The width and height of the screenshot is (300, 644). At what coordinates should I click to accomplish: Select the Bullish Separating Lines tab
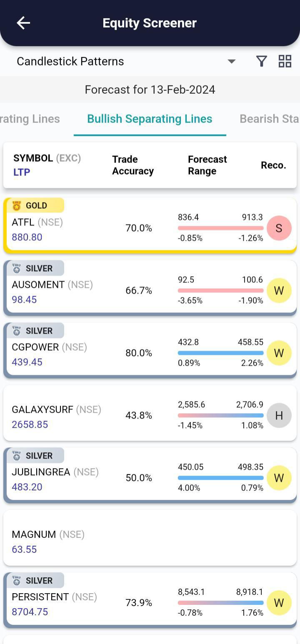150,119
